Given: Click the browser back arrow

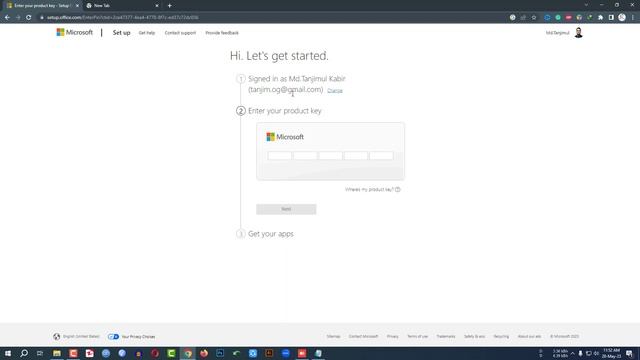Looking at the screenshot, I should tap(7, 18).
